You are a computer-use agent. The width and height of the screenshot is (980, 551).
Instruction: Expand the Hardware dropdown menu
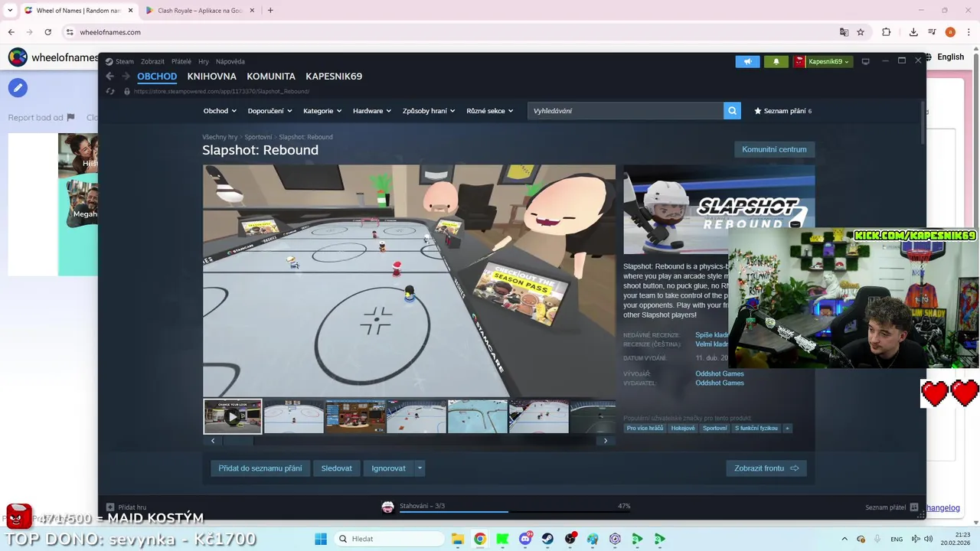click(x=372, y=111)
